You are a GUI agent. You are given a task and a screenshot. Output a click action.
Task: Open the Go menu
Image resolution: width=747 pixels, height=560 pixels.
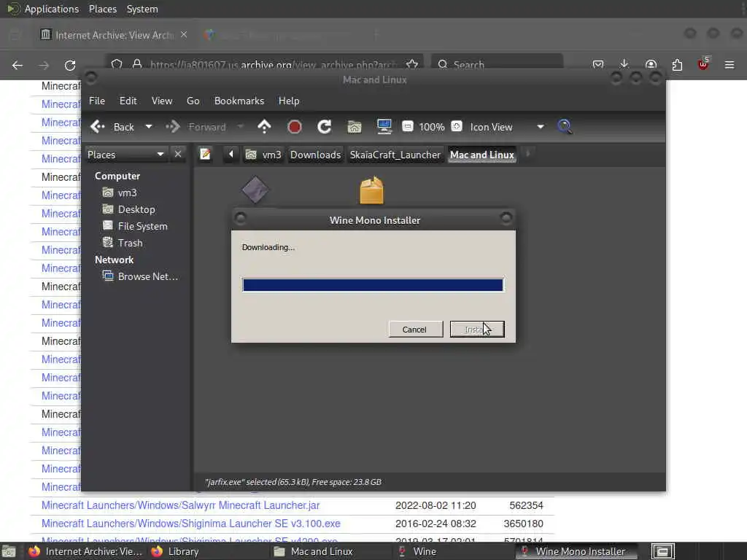[193, 101]
